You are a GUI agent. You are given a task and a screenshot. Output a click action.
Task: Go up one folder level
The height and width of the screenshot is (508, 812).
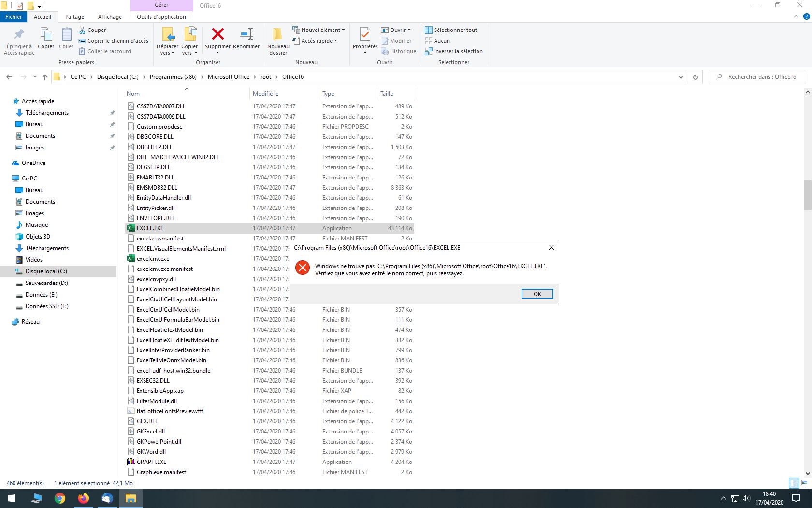pyautogui.click(x=45, y=77)
